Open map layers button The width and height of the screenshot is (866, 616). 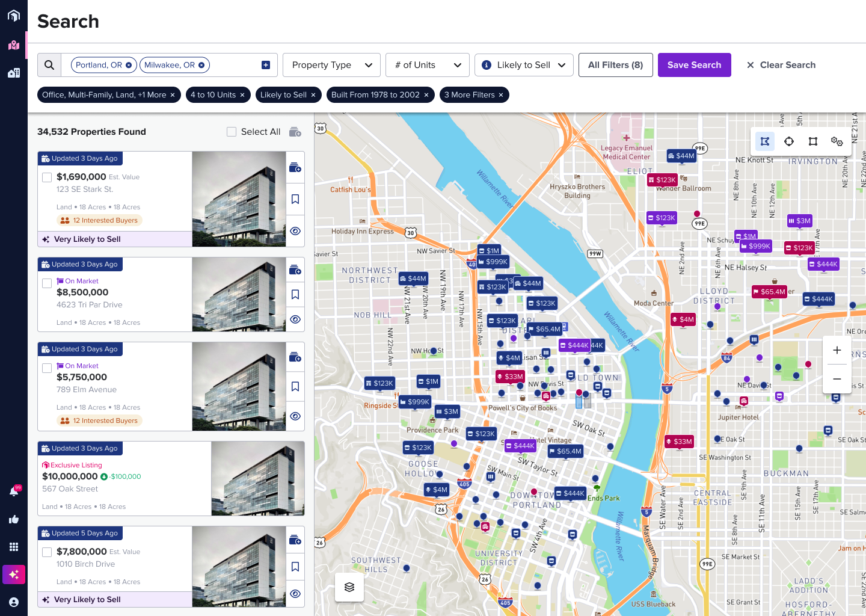pos(349,587)
